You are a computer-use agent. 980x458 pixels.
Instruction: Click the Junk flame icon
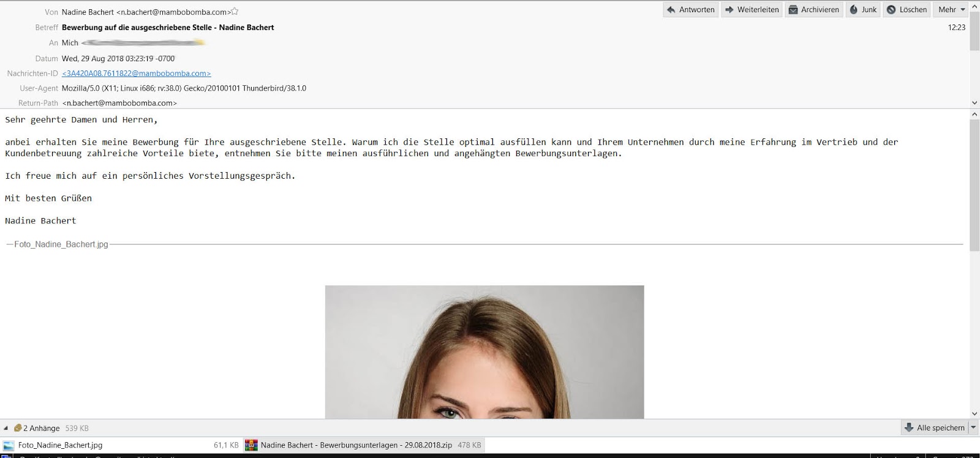pos(854,10)
